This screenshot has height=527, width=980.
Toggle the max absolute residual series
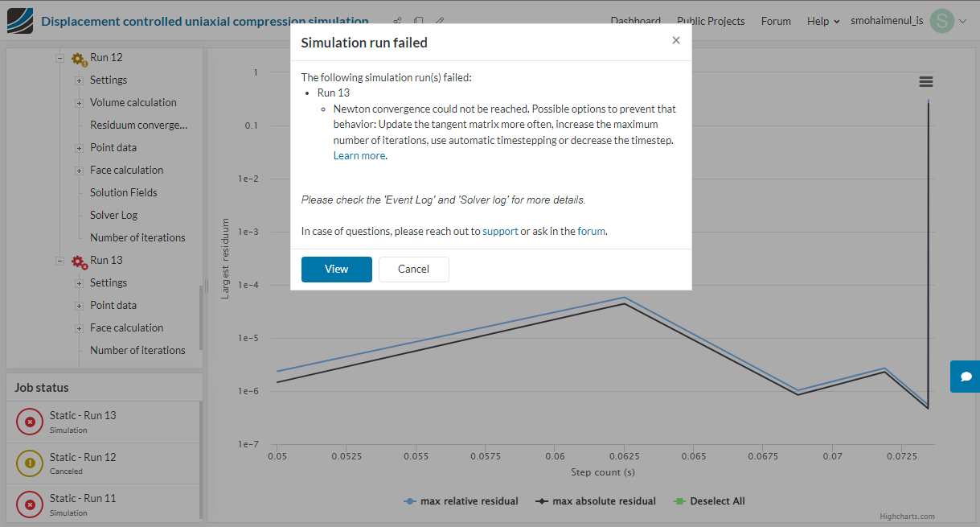(597, 501)
